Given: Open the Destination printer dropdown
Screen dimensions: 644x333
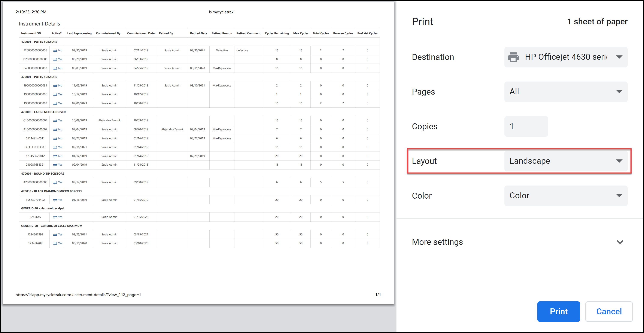Looking at the screenshot, I should pos(566,57).
